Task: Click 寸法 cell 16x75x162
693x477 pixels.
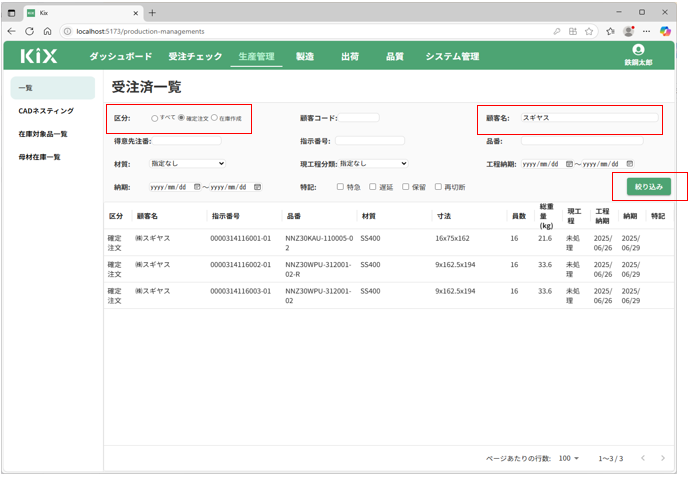Action: [452, 238]
